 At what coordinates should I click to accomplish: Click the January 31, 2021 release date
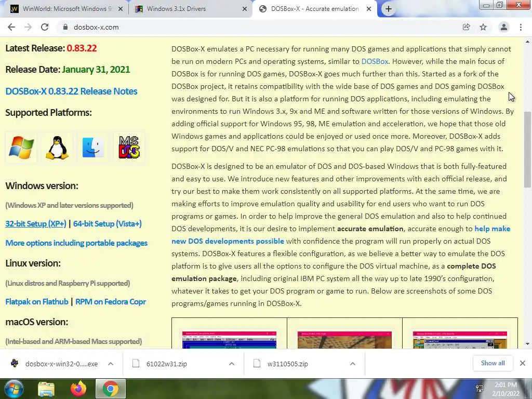point(96,70)
